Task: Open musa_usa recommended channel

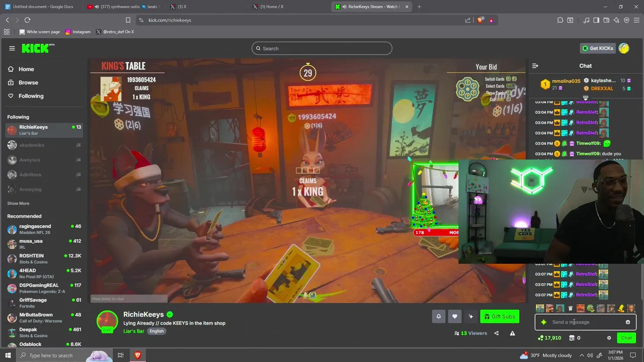Action: tap(44, 244)
